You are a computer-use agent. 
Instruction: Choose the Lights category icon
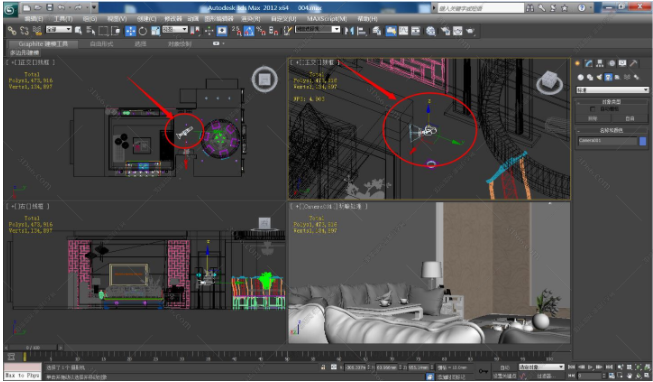tap(599, 77)
